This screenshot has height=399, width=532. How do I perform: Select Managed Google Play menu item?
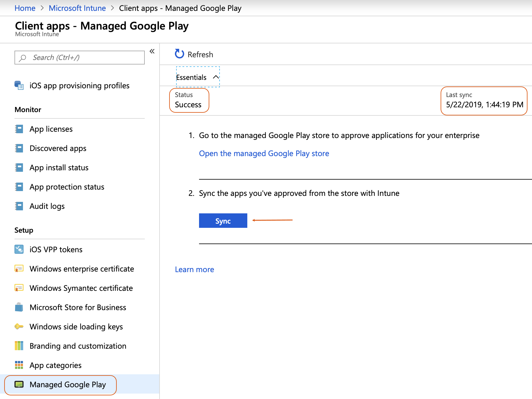point(80,384)
